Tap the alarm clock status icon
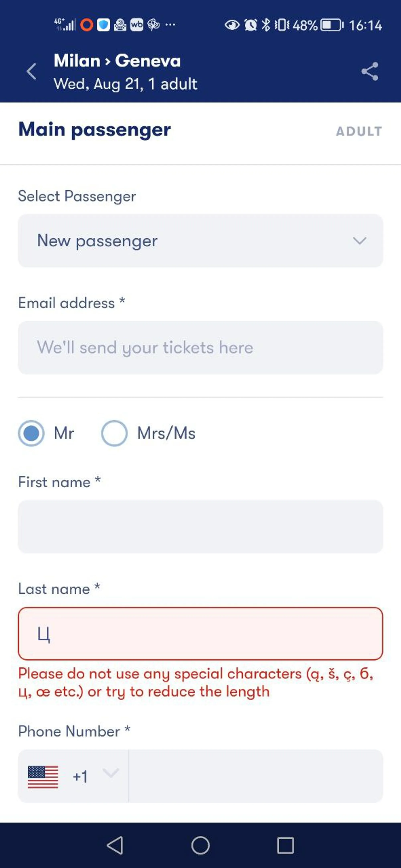 pyautogui.click(x=250, y=25)
